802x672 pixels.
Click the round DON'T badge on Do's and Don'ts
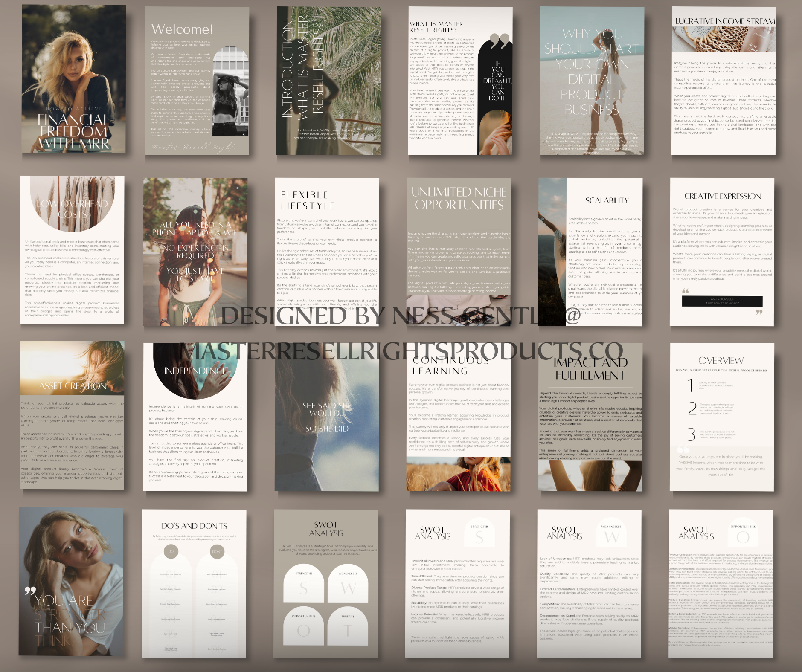click(217, 551)
